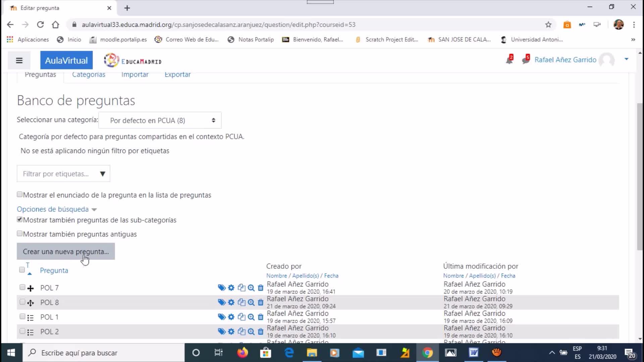
Task: Toggle the hamburger side menu
Action: pyautogui.click(x=19, y=60)
